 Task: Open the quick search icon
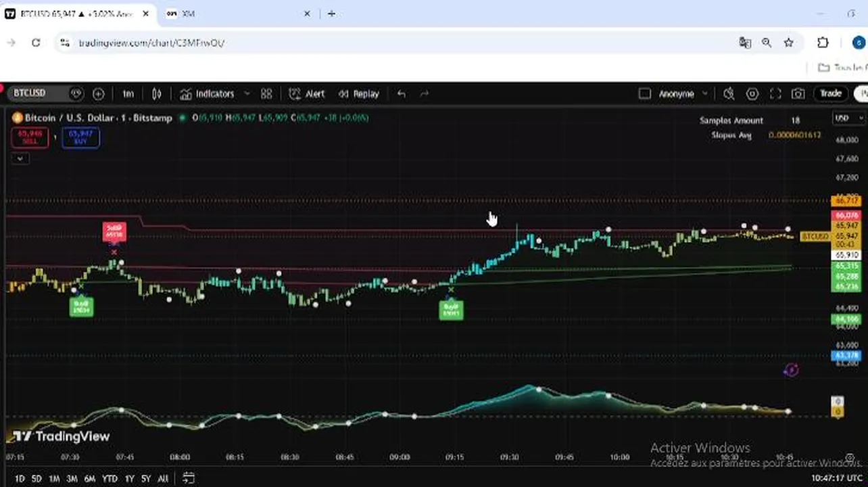729,94
